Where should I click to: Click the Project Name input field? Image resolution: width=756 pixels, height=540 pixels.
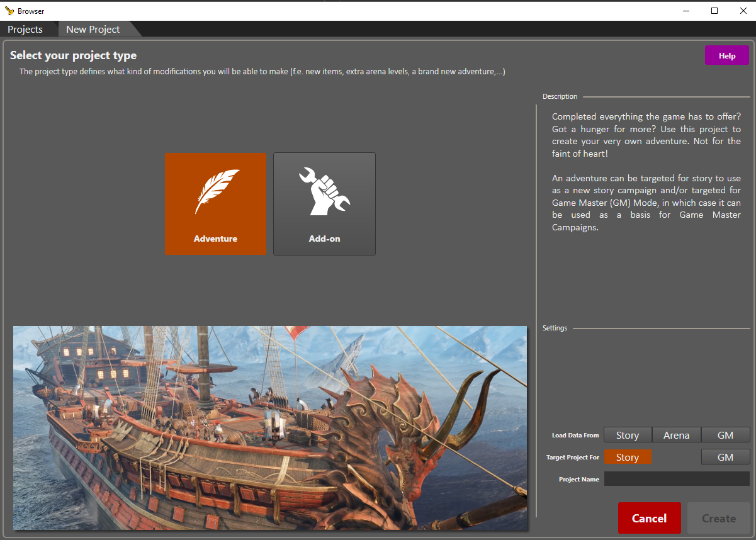click(677, 479)
